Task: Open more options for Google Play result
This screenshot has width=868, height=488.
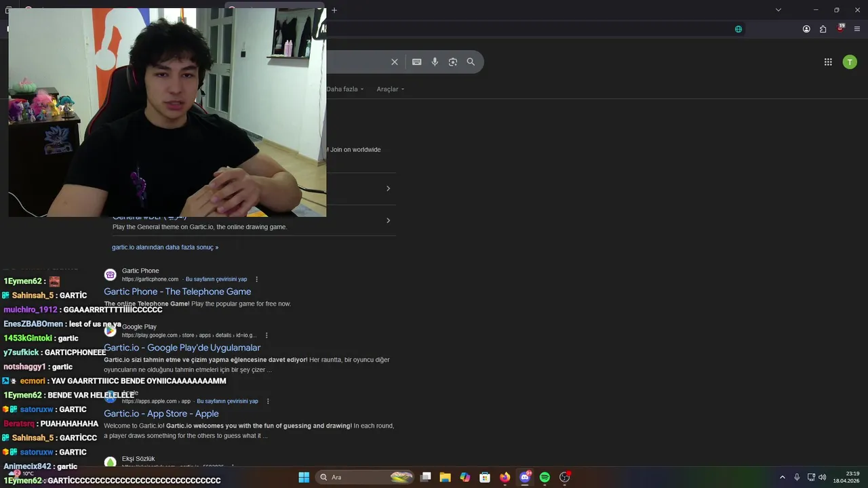Action: click(267, 335)
